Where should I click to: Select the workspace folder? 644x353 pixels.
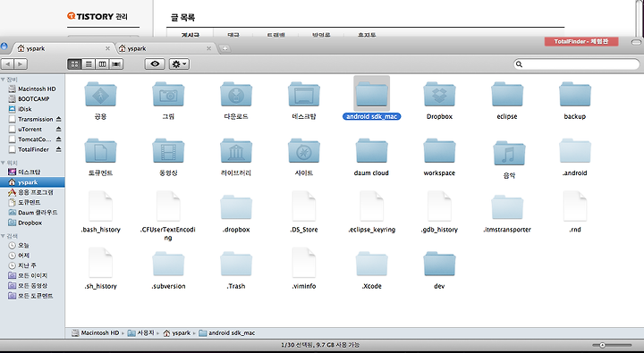pos(439,151)
